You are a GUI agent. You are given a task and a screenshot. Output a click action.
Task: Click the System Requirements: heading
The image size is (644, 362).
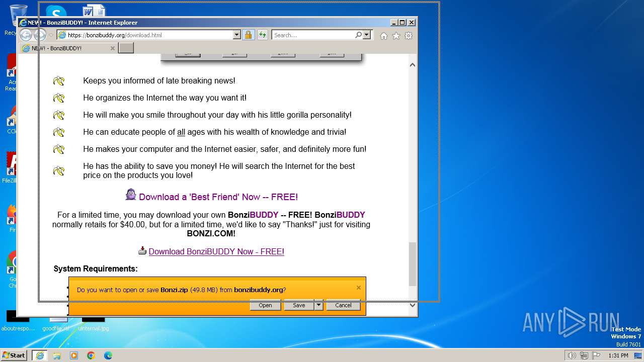point(96,269)
